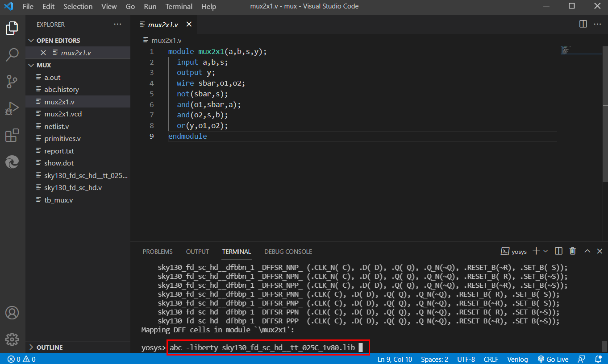Open the Terminal menu
608x364 pixels.
(179, 6)
